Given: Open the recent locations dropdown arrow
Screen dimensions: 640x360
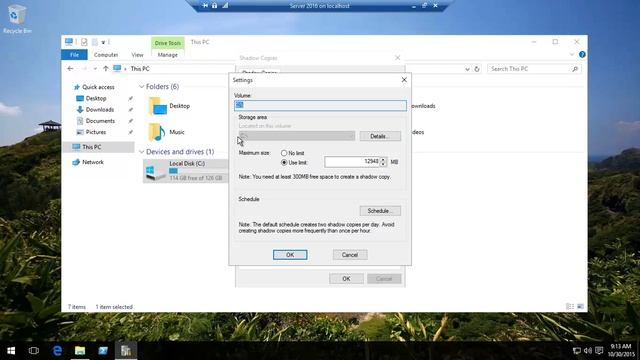Looking at the screenshot, I should [95, 69].
